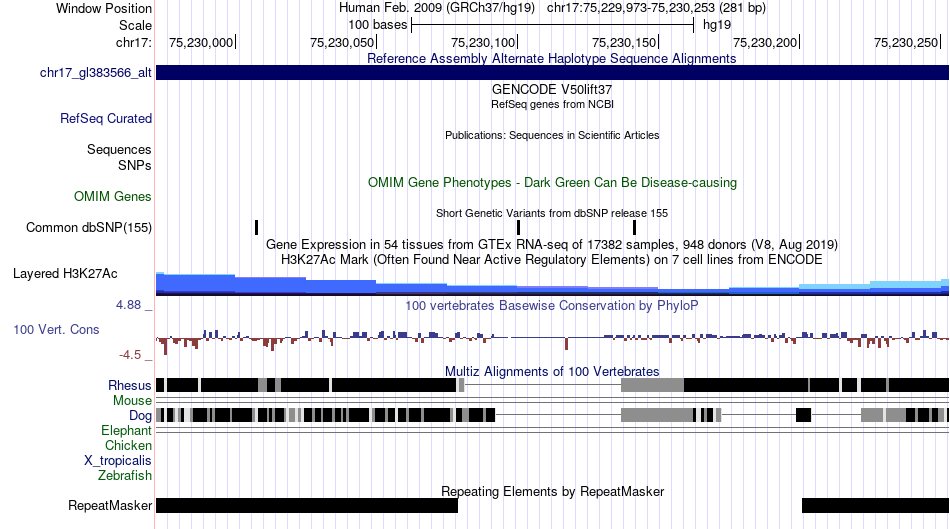Open the GTEx Gene Expression track title
The image size is (950, 529).
[552, 244]
